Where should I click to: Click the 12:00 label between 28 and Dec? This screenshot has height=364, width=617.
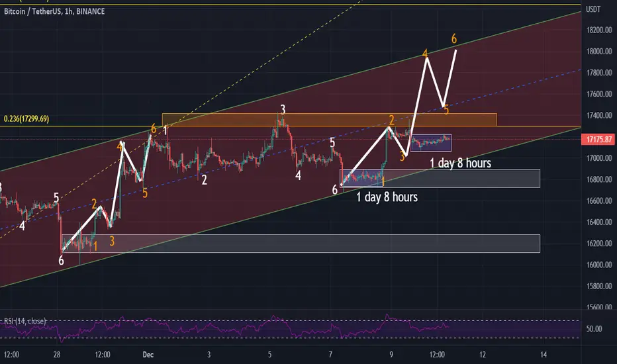coord(103,355)
